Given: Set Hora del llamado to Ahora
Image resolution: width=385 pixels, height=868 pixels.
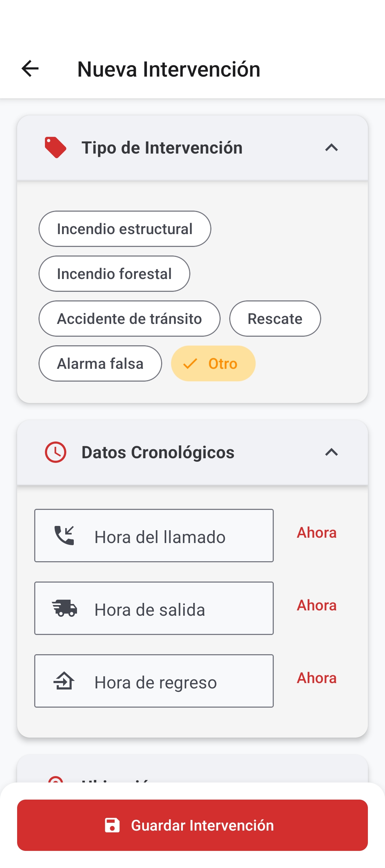Looking at the screenshot, I should coord(317,533).
